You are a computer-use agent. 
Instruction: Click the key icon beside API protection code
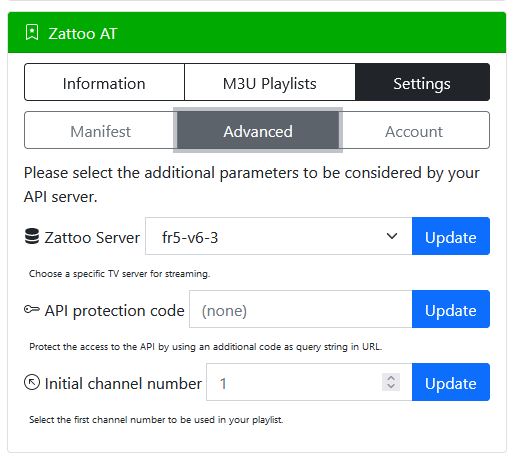tap(32, 309)
